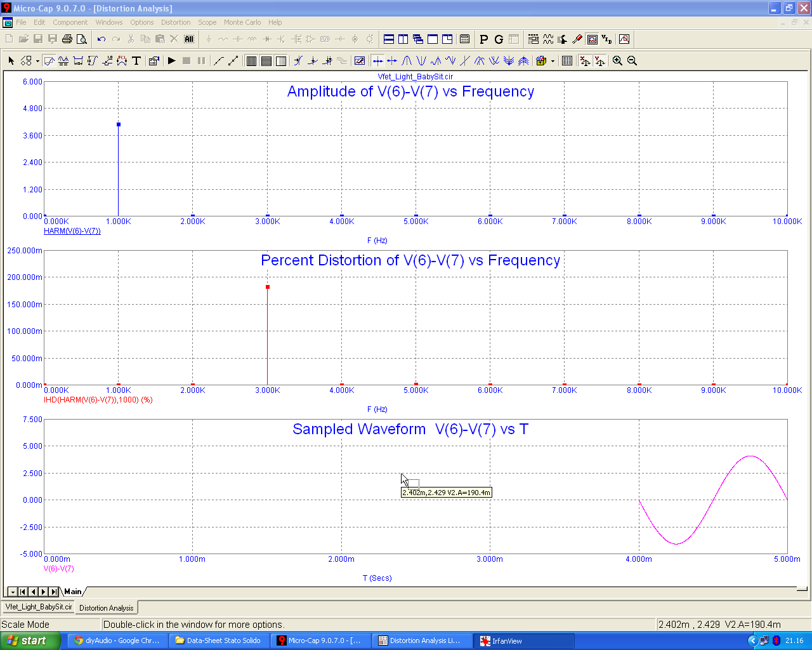
Task: Toggle the horizontal grid lines button
Action: 266,61
